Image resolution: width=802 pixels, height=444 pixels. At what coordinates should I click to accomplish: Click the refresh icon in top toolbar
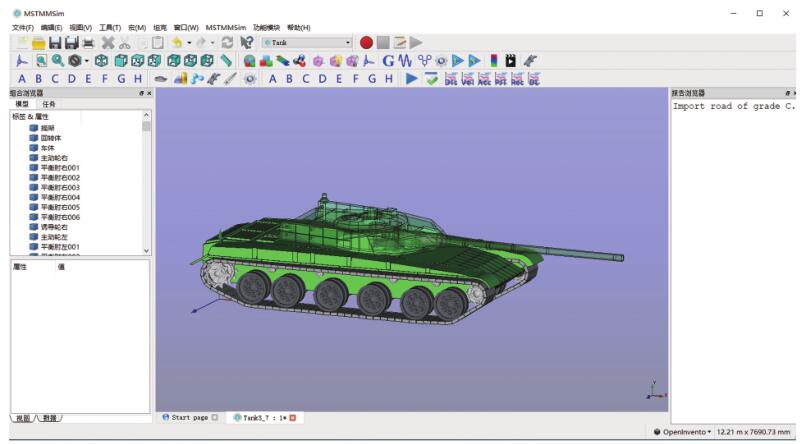[228, 43]
